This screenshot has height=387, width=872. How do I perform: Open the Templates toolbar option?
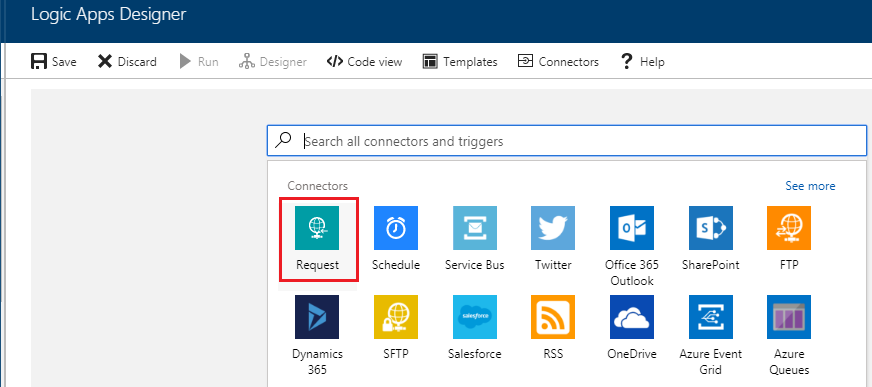tap(460, 61)
